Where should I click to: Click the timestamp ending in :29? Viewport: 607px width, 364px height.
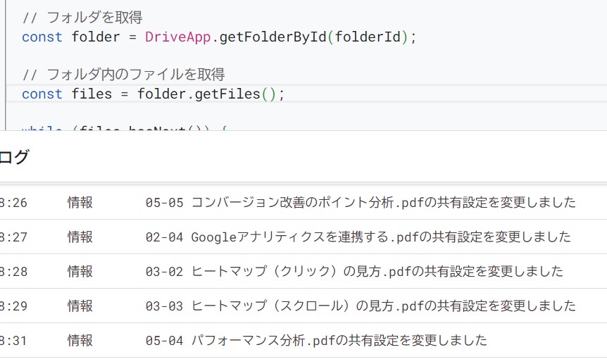coord(14,306)
